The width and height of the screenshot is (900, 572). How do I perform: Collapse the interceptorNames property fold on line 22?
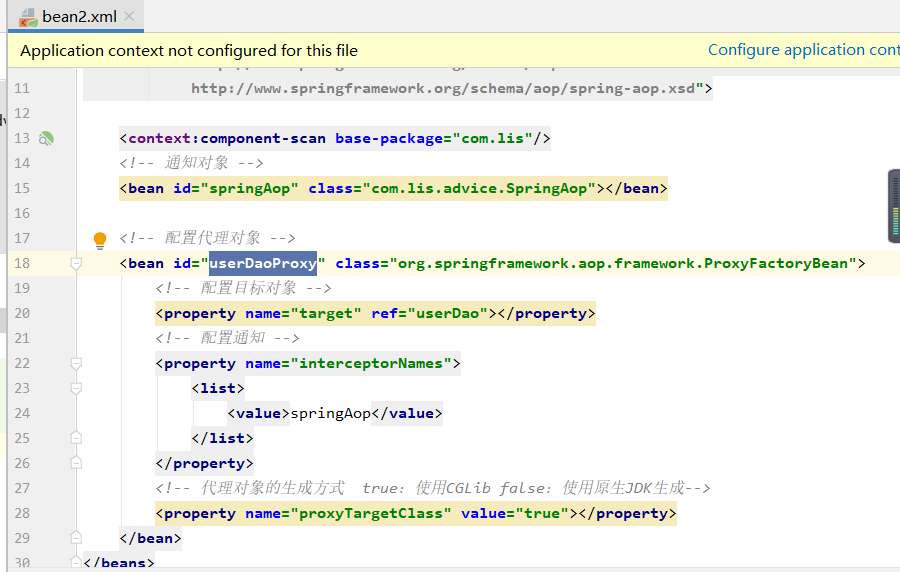pyautogui.click(x=76, y=363)
